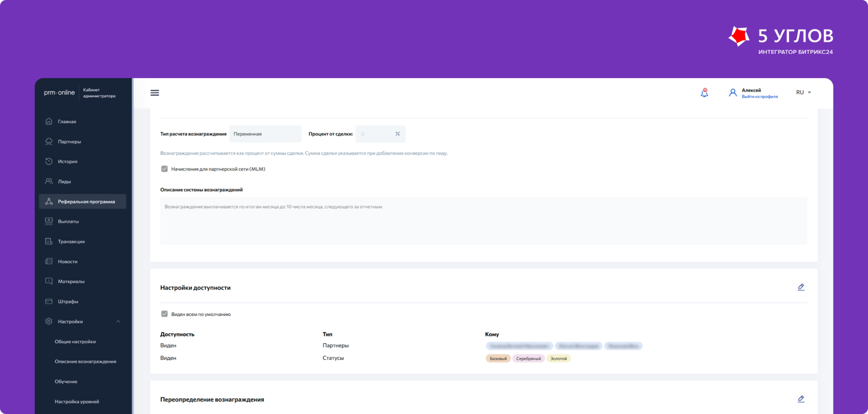Click Выйти из профиля link
Image resolution: width=868 pixels, height=414 pixels.
click(760, 97)
